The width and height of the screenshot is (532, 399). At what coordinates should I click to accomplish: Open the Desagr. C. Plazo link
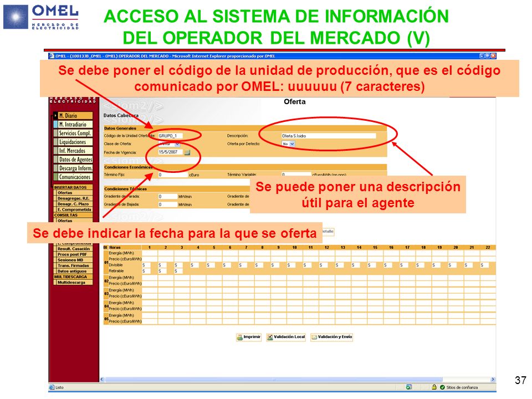coord(74,204)
